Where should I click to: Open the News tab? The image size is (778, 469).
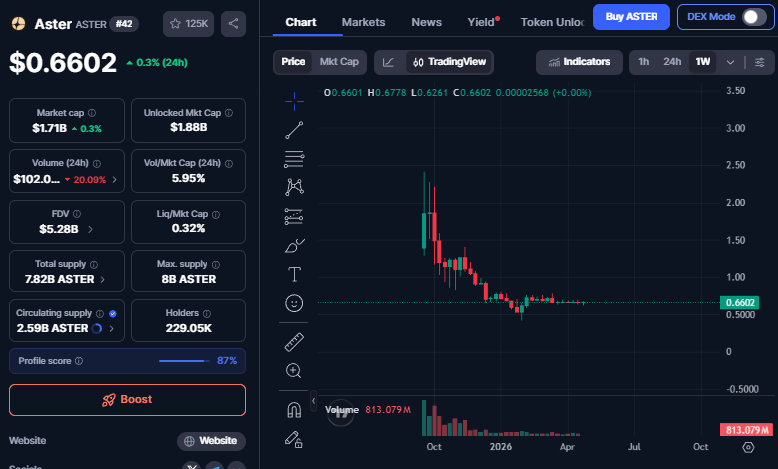426,22
